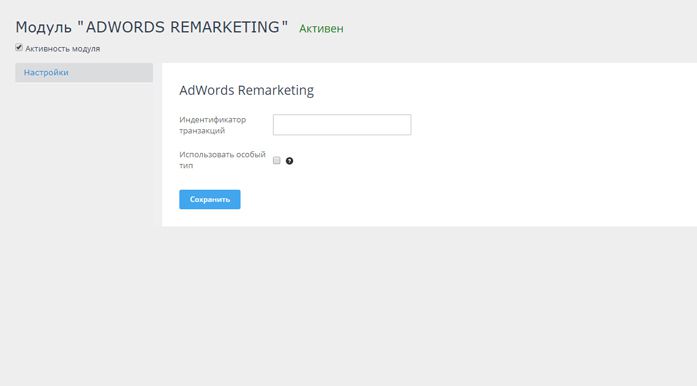Viewport: 697px width, 386px height.
Task: Select the AdWords Remarketing panel heading
Action: click(246, 90)
